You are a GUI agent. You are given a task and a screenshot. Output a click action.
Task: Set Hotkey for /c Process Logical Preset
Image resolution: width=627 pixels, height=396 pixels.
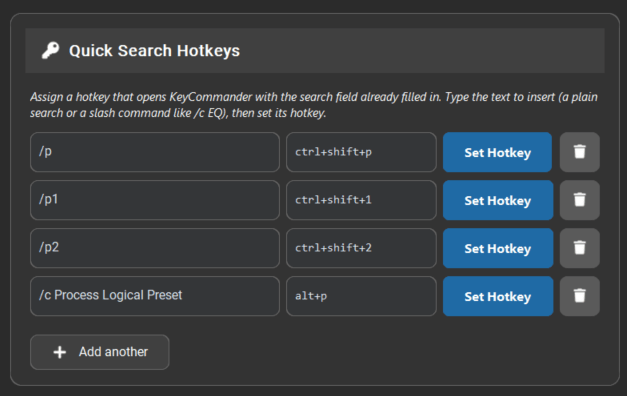497,296
